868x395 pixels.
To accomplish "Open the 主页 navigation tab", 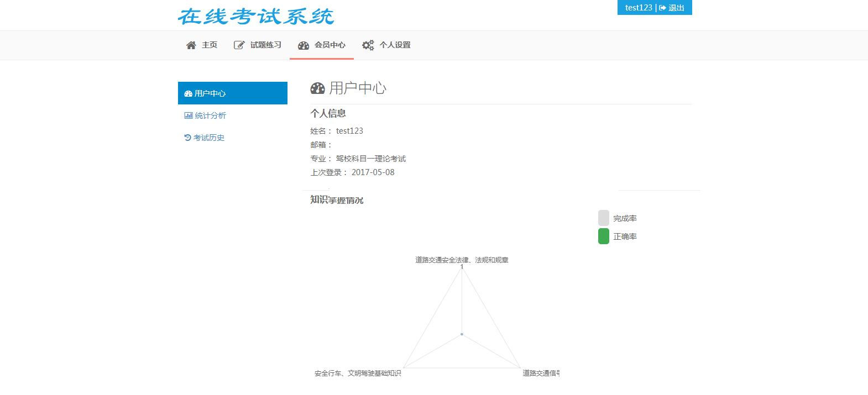I will point(209,45).
